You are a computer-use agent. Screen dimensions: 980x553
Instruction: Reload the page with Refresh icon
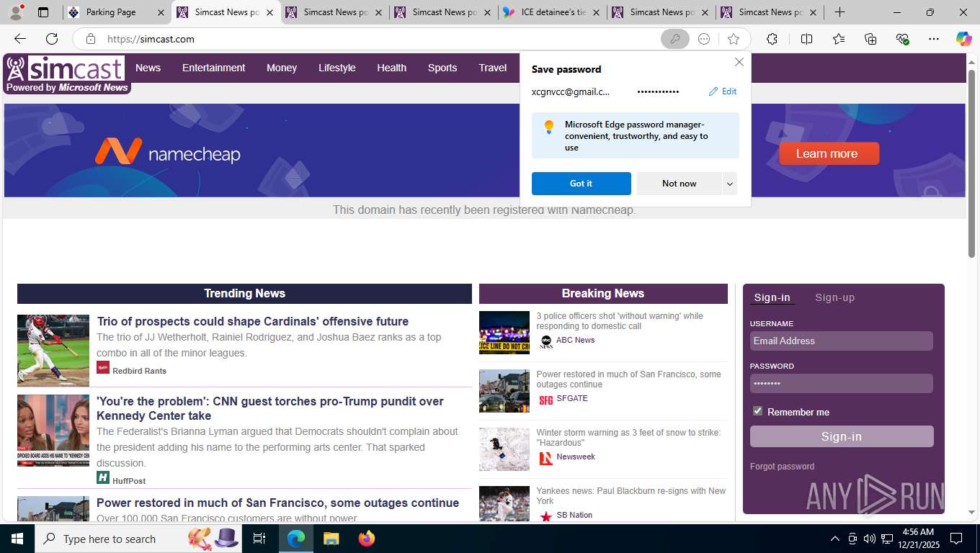tap(52, 39)
